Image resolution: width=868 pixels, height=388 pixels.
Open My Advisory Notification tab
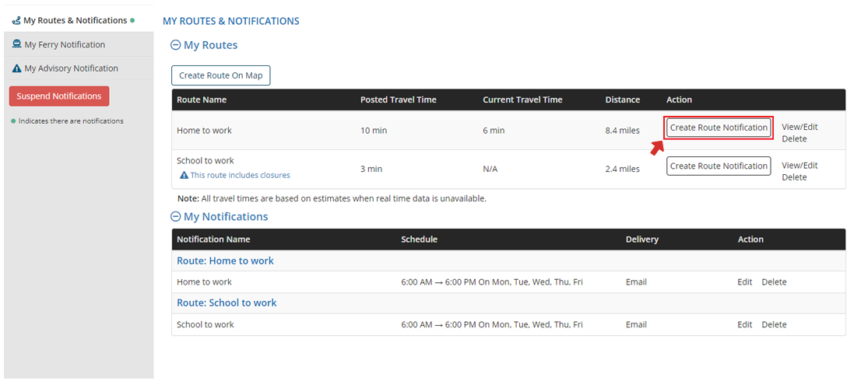(71, 68)
